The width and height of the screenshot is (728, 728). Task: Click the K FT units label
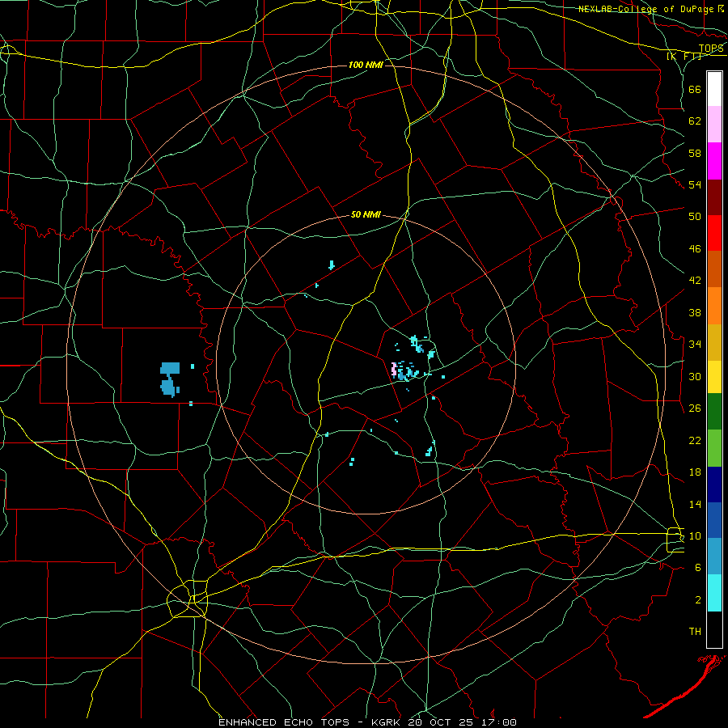pos(684,56)
